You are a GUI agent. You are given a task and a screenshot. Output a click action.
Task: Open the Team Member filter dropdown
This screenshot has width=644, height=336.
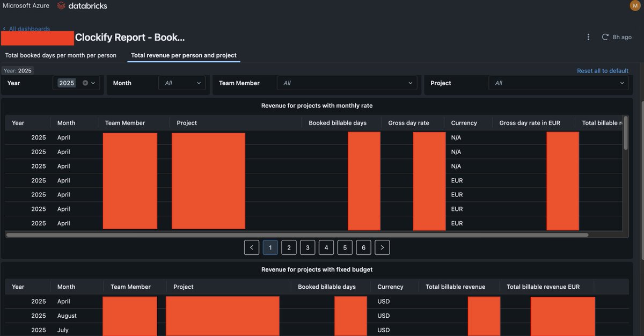(346, 83)
